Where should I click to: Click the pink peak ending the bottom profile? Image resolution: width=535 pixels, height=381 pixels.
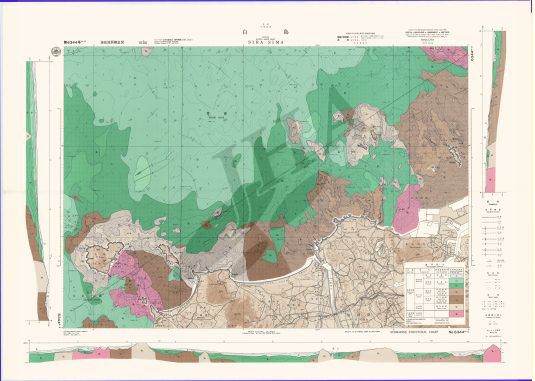(493, 354)
